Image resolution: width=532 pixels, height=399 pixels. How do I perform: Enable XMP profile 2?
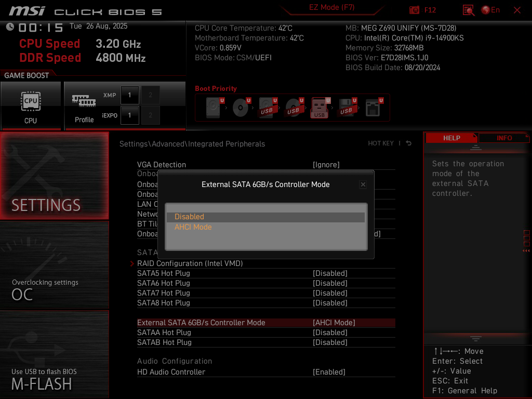click(x=150, y=95)
